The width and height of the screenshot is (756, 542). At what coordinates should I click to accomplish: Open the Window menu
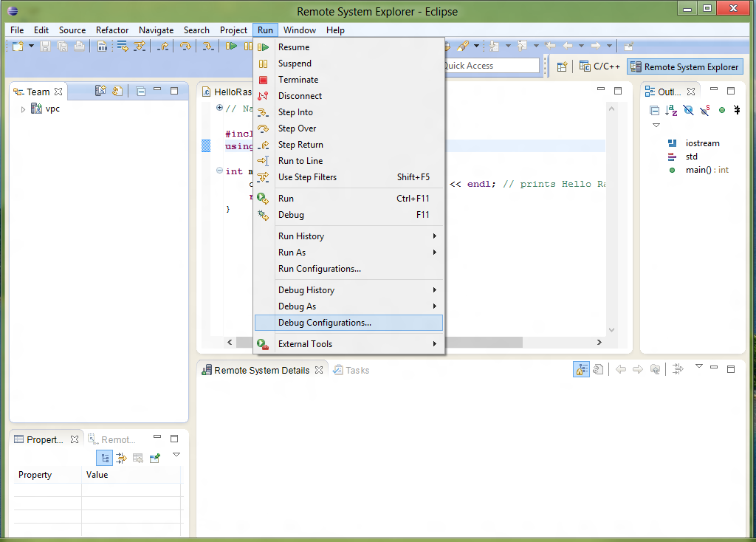pos(300,30)
